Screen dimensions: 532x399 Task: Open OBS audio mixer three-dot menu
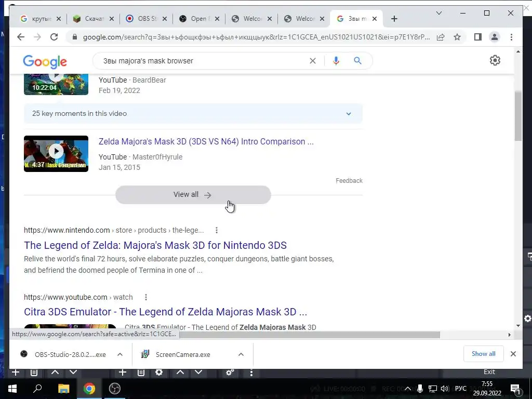tap(251, 373)
